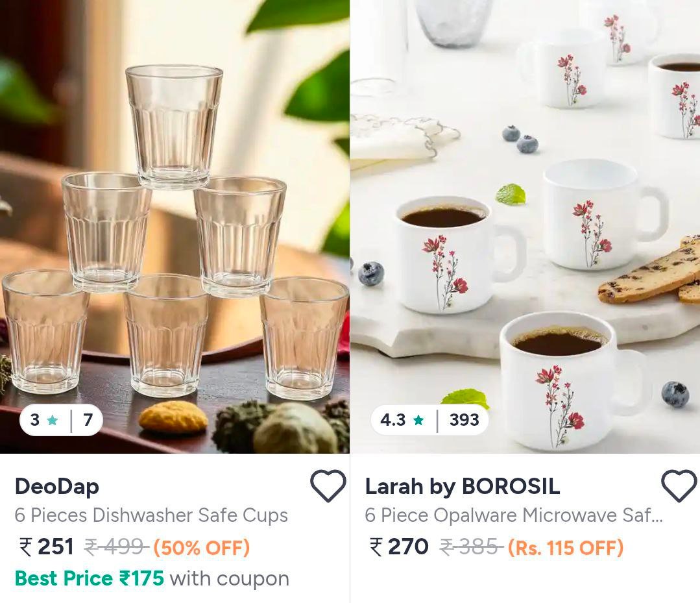Click the 7 reviews count on DeoDap

click(x=88, y=420)
